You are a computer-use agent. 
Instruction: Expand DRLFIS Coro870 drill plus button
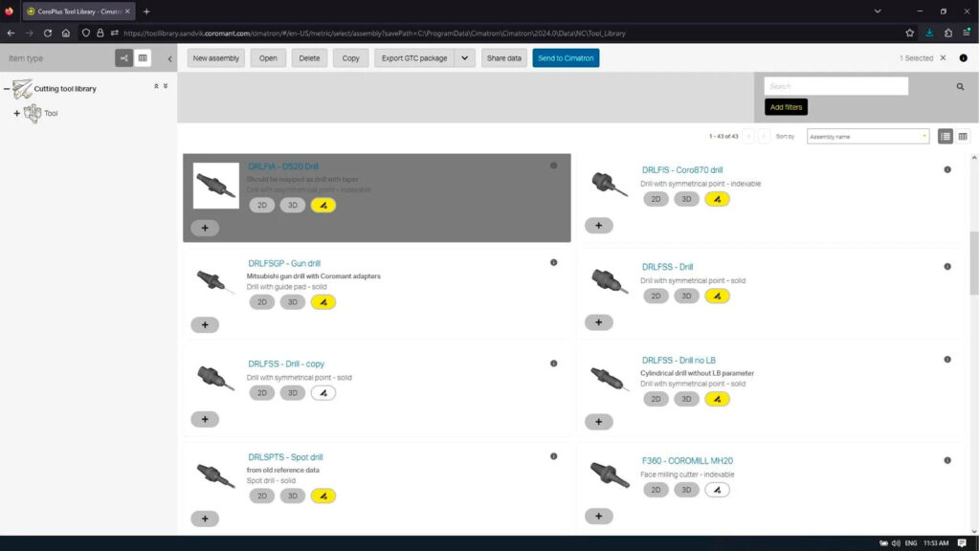(x=599, y=226)
